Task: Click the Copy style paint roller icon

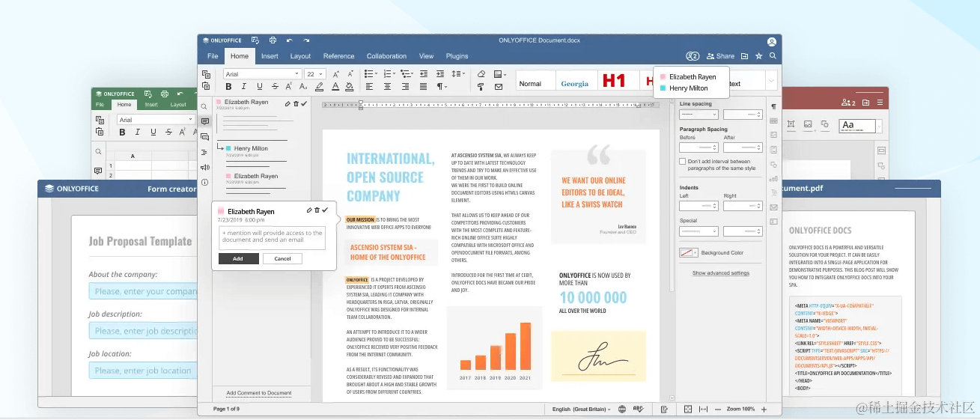Action: 481,87
